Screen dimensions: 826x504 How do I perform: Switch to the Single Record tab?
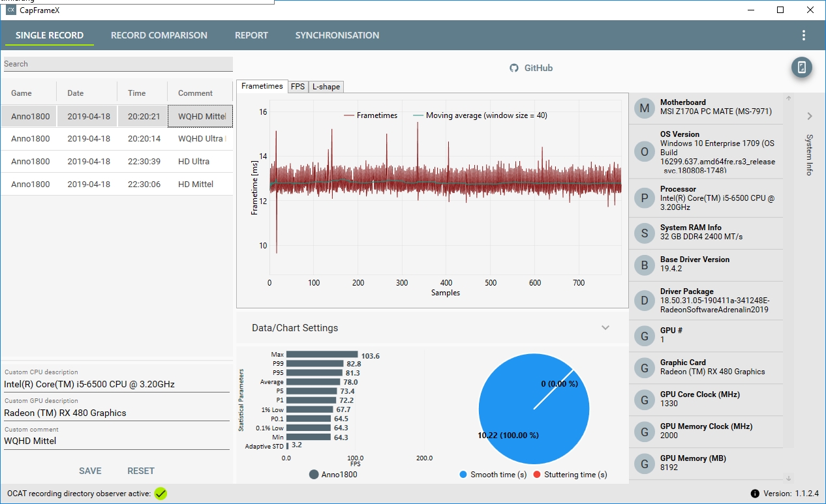click(x=50, y=35)
